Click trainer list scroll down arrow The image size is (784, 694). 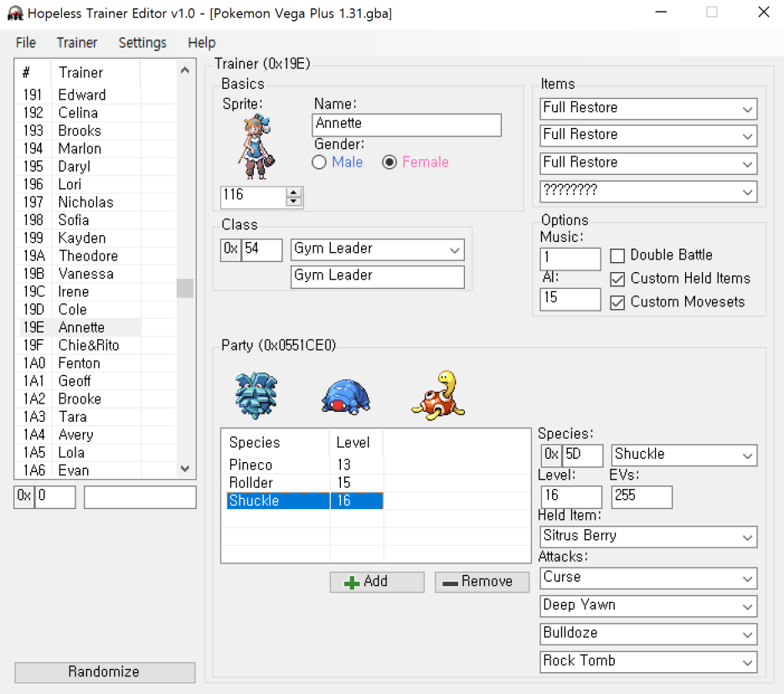(x=185, y=469)
